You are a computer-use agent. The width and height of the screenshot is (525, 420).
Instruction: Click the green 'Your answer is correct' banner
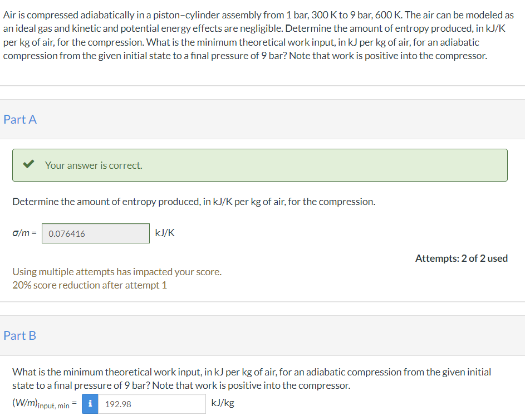pos(259,165)
